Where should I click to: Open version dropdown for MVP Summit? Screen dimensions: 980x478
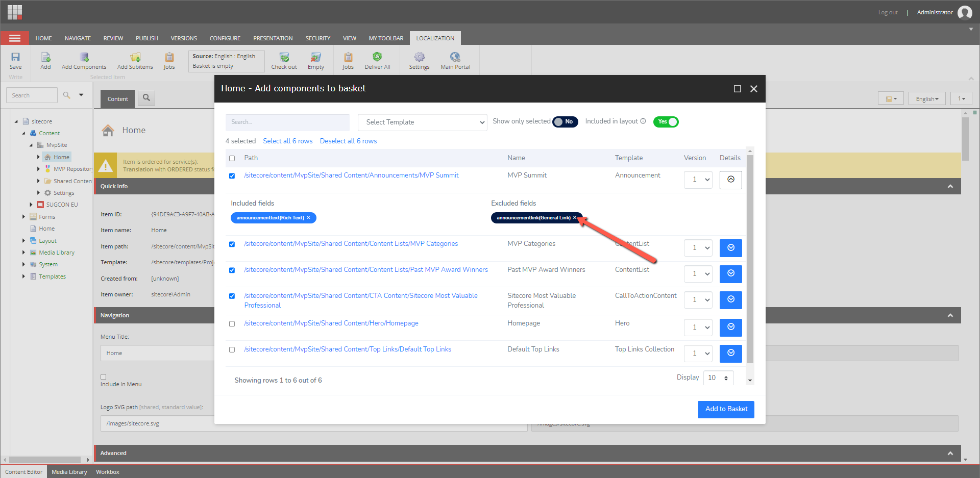(698, 180)
